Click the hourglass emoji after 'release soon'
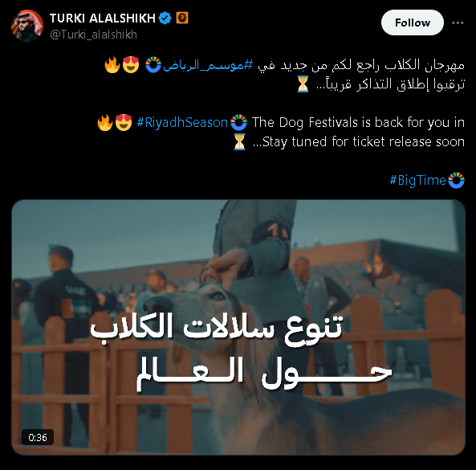The image size is (476, 470). point(239,141)
